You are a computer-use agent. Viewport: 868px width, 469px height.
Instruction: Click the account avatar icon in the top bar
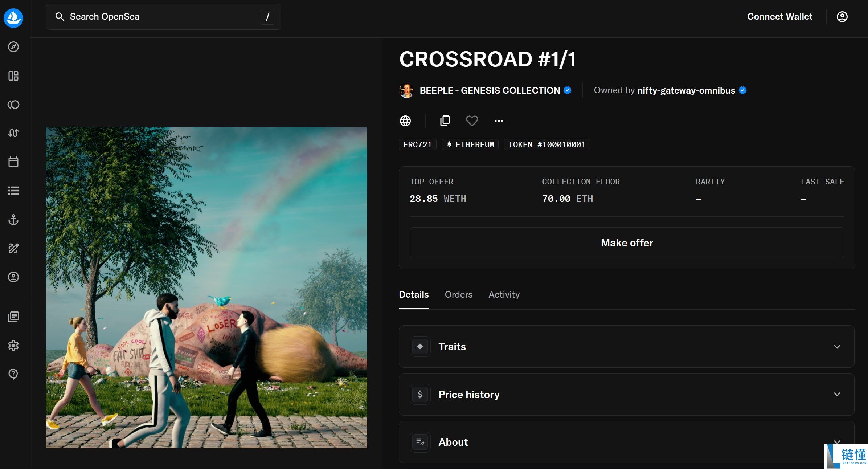coord(842,17)
